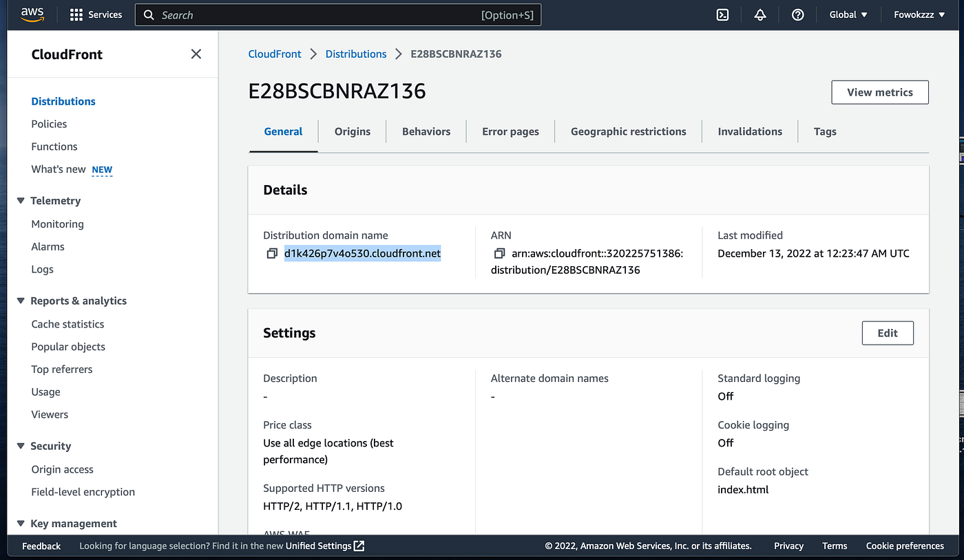This screenshot has width=964, height=560.
Task: Switch to the Geographic restrictions tab
Action: [x=628, y=131]
